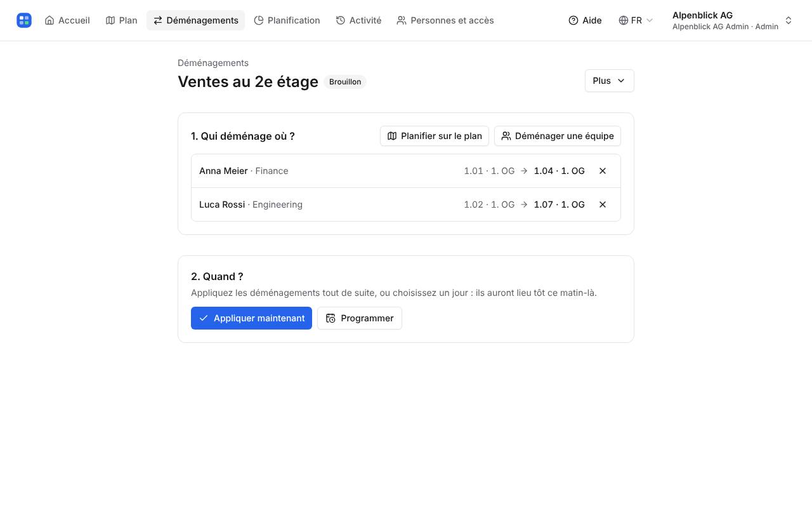Click Planifier sur le plan button
Image resolution: width=812 pixels, height=508 pixels.
435,136
